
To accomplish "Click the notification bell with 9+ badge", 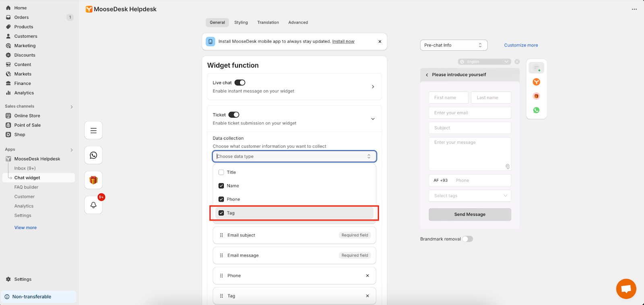I will click(x=93, y=205).
